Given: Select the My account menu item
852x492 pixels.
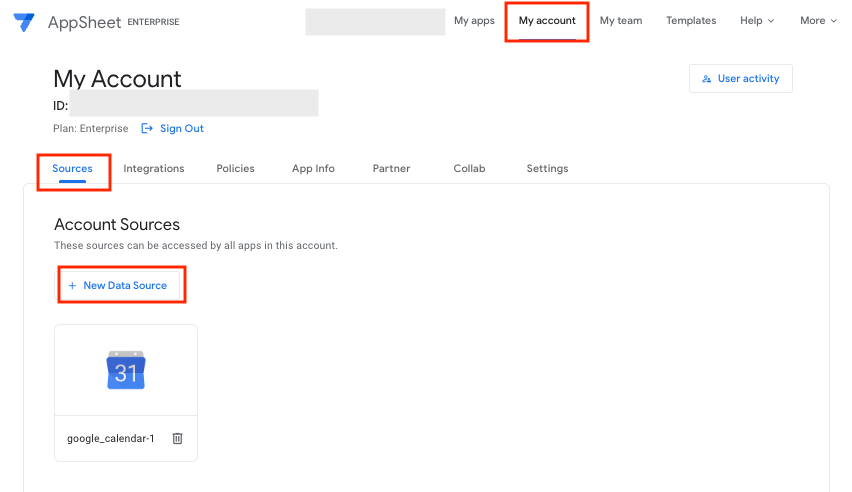Looking at the screenshot, I should [x=547, y=21].
